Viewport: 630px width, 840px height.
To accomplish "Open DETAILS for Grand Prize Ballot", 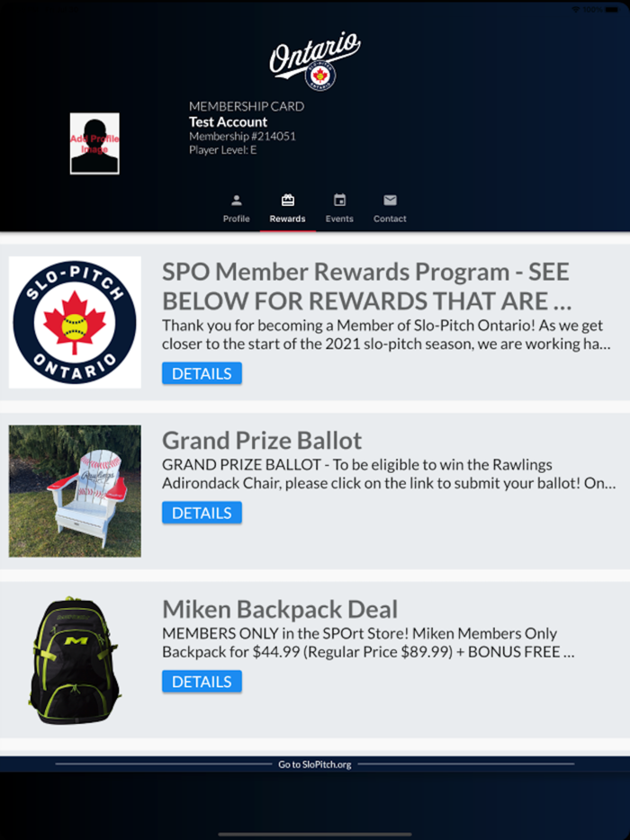I will pyautogui.click(x=202, y=513).
